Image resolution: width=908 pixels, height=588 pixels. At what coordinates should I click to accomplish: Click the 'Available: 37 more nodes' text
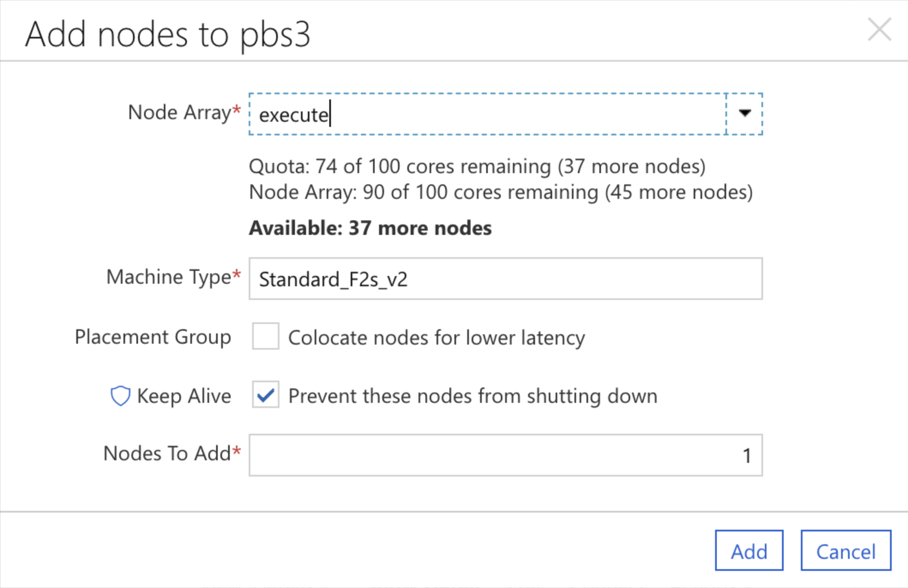[x=370, y=228]
